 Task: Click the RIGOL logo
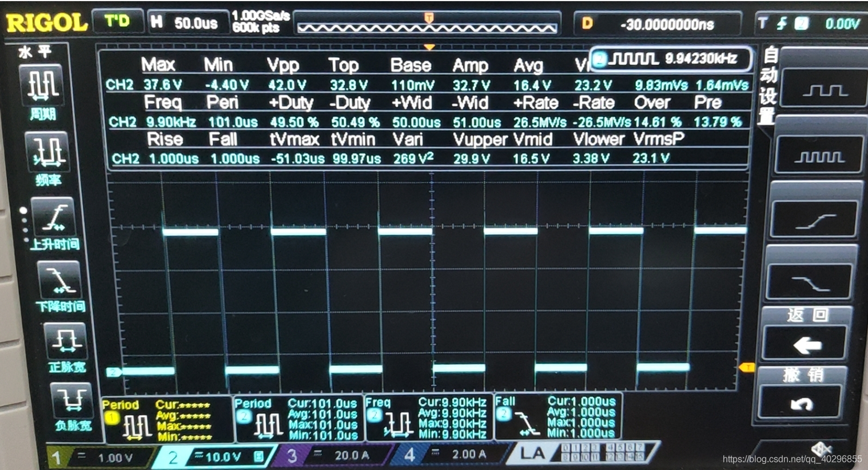pyautogui.click(x=46, y=23)
